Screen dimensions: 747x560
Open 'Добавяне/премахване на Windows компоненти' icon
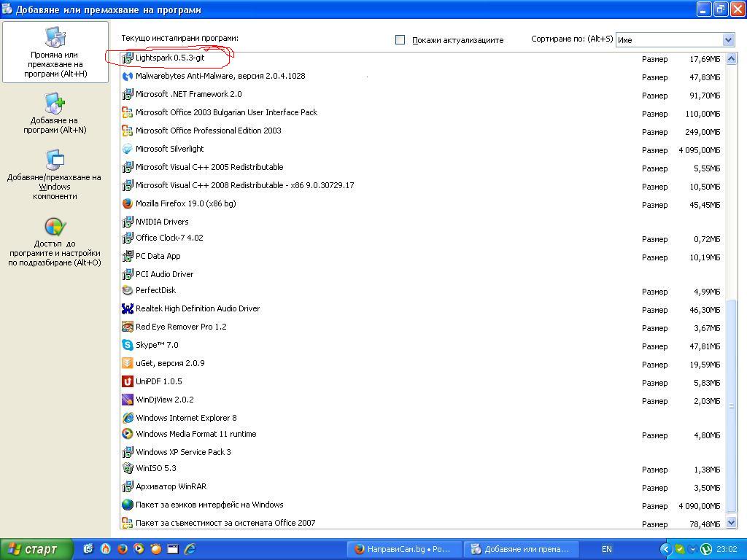[x=55, y=160]
